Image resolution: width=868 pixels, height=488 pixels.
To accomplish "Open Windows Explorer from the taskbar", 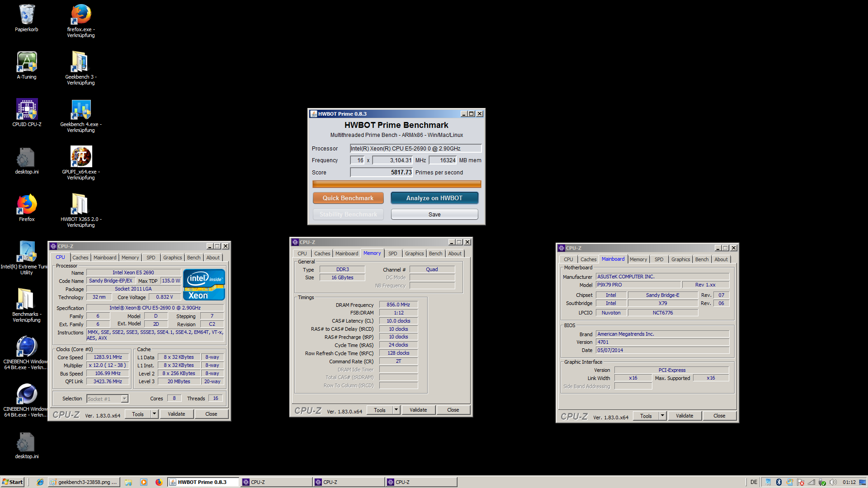I will pos(128,482).
